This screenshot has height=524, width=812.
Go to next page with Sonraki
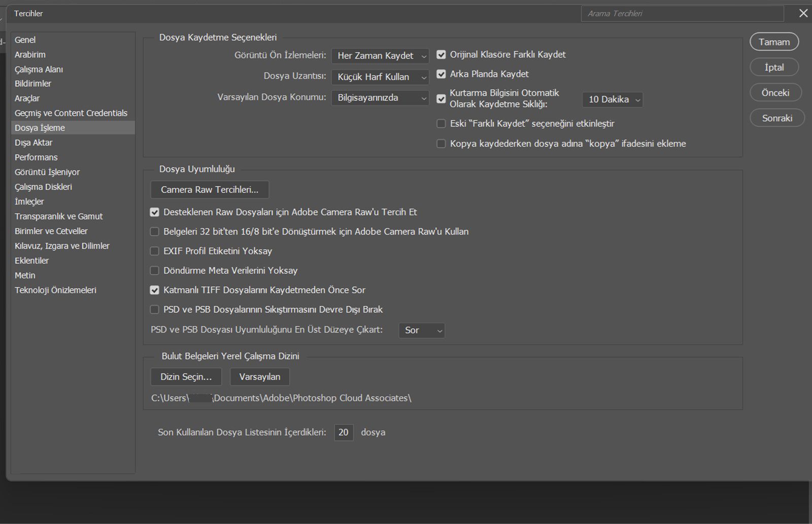(x=777, y=118)
